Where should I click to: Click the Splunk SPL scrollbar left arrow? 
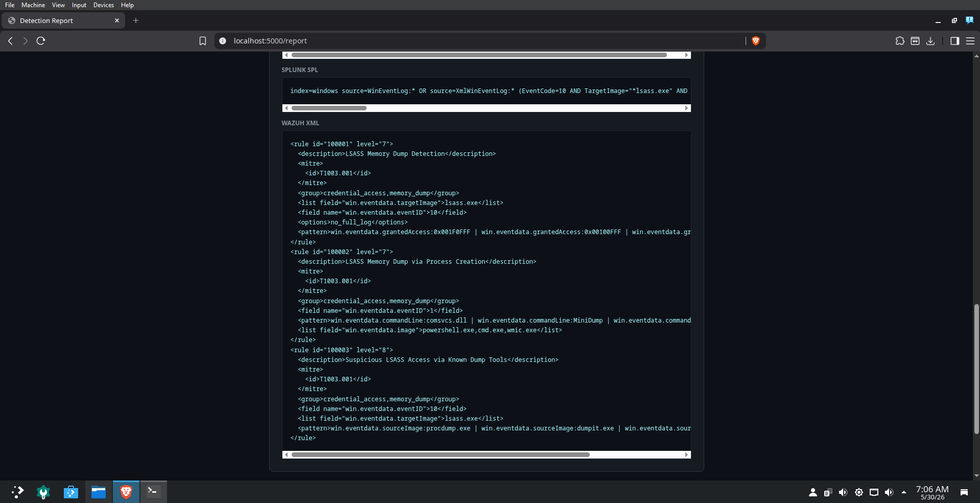click(x=286, y=108)
